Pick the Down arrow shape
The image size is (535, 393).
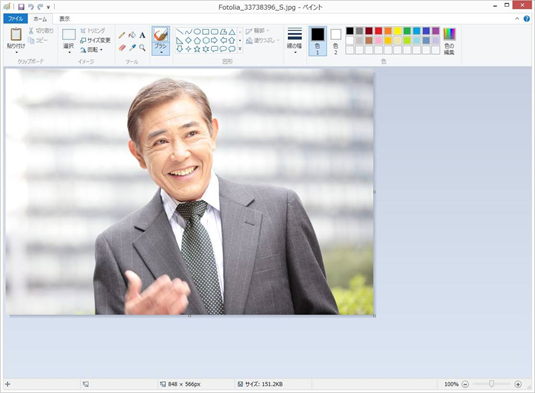[x=179, y=49]
